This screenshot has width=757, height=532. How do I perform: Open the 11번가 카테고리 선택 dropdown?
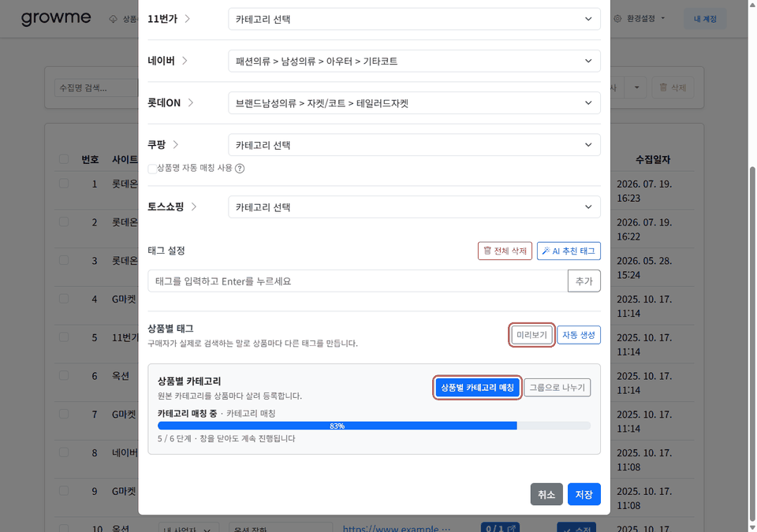(414, 19)
